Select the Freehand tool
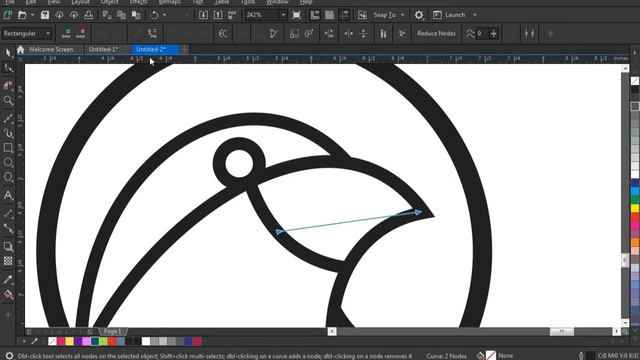Viewport: 640px width, 360px height. (x=8, y=118)
